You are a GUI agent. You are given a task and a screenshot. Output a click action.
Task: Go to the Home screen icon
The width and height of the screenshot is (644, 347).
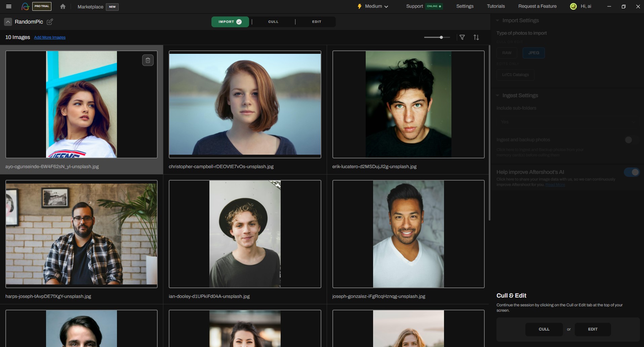[x=63, y=6]
